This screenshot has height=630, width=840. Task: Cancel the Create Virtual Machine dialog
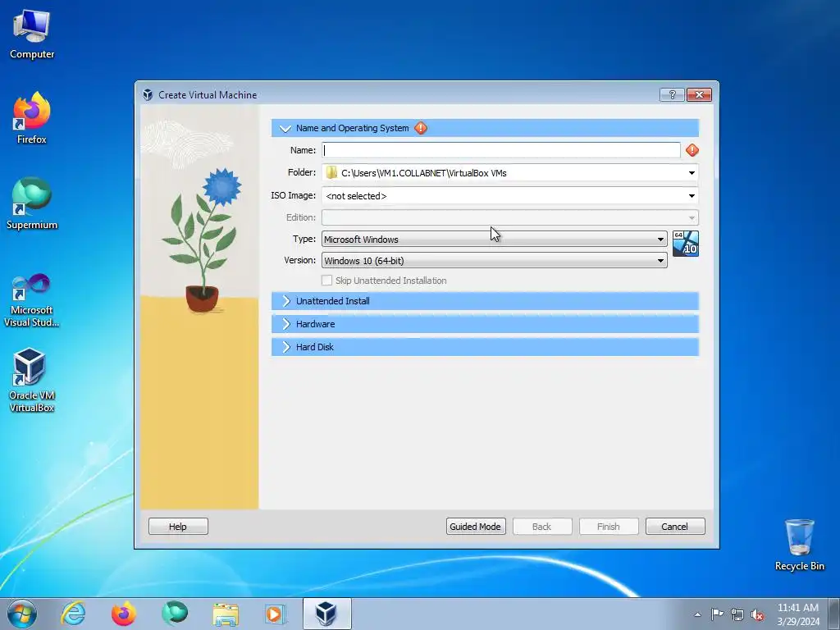pyautogui.click(x=675, y=527)
